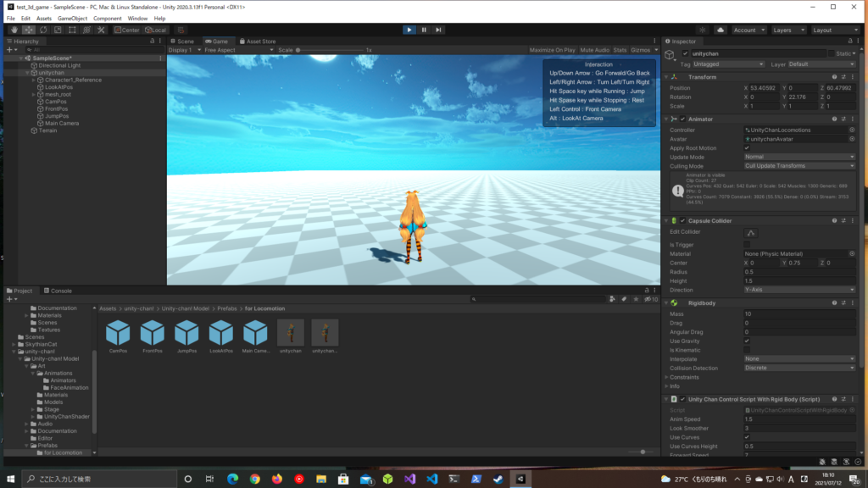Open the Controller object picker circle
The image size is (868, 488).
coord(851,130)
